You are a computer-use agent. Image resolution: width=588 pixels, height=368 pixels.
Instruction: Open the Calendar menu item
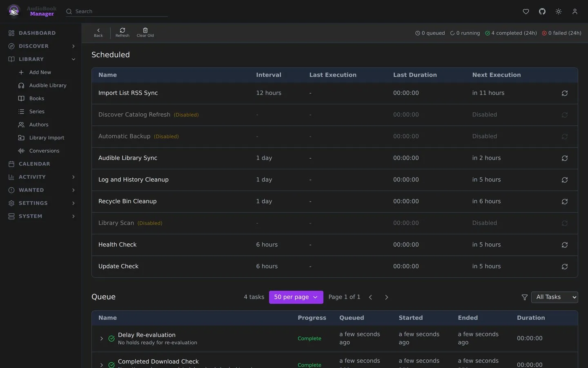(x=40, y=164)
